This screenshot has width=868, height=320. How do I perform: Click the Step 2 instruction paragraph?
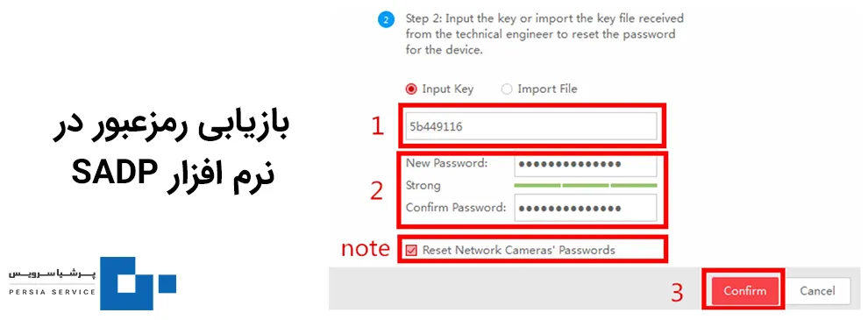(544, 34)
